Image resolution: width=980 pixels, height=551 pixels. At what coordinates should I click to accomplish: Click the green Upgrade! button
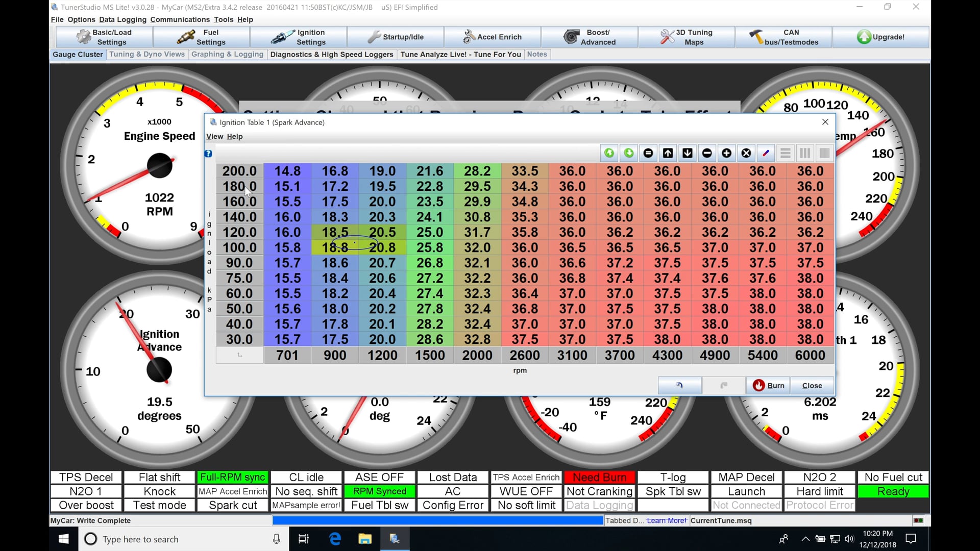pos(880,37)
